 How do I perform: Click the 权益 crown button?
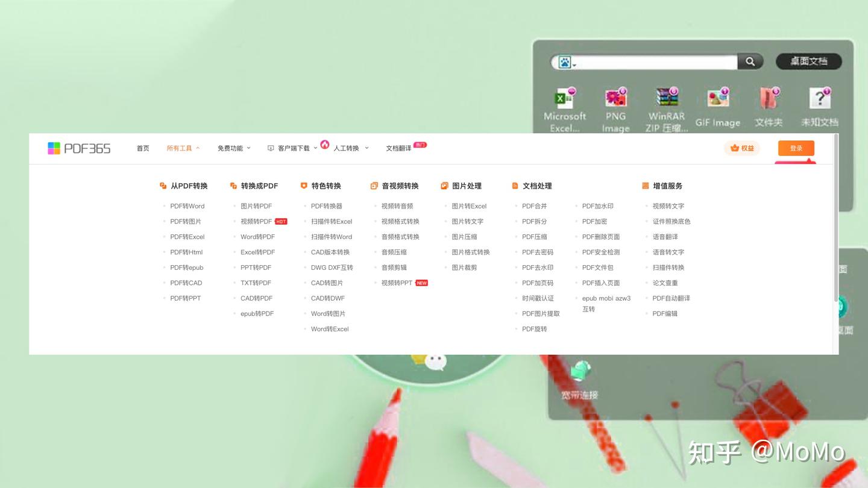tap(742, 148)
